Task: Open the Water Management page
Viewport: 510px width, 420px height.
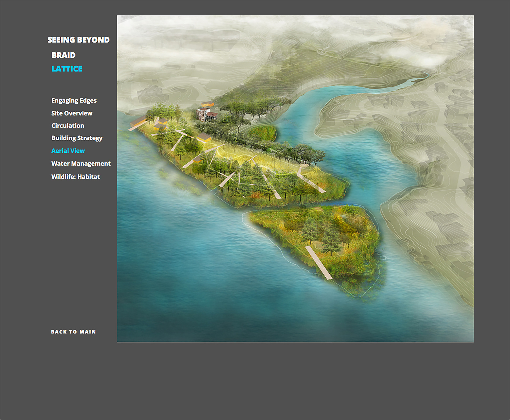Action: (81, 163)
